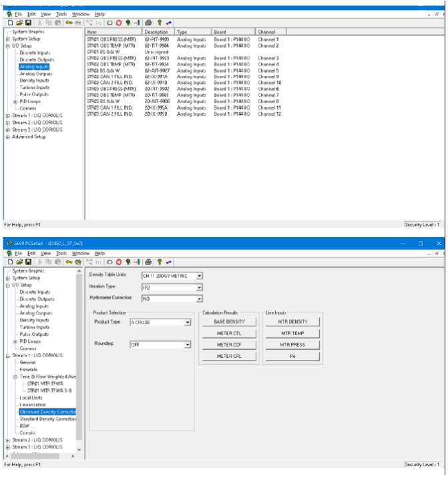Click New file icon in upper window toolbar

point(11,23)
